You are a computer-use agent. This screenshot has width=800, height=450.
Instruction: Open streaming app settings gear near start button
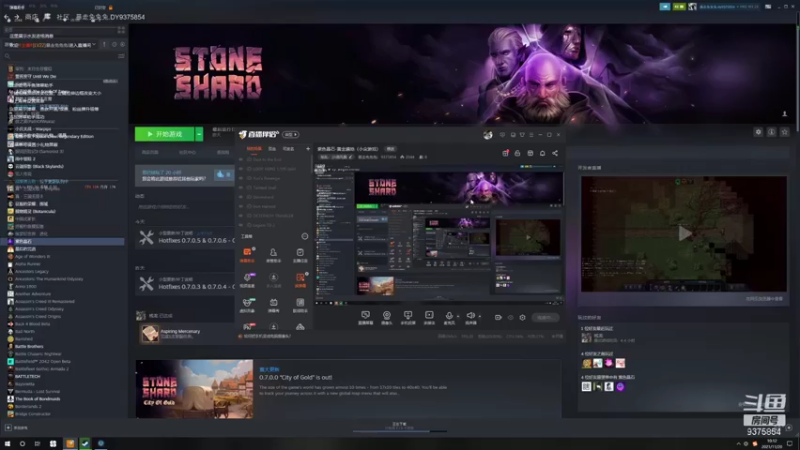coord(522,317)
